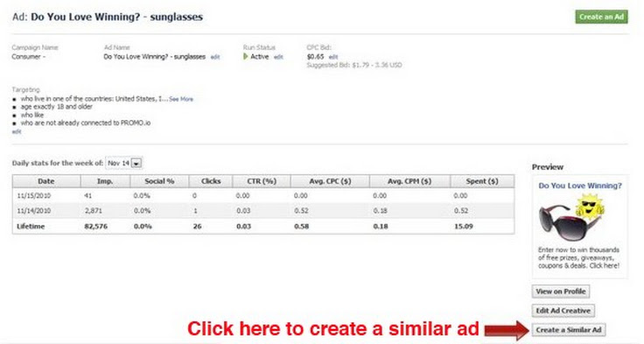The width and height of the screenshot is (644, 344).
Task: Open the Do You Love Winning? preview title
Action: pyautogui.click(x=580, y=186)
